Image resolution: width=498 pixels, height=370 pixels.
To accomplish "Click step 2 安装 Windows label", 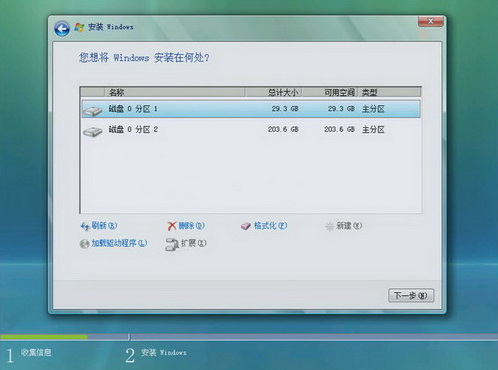I will click(164, 352).
